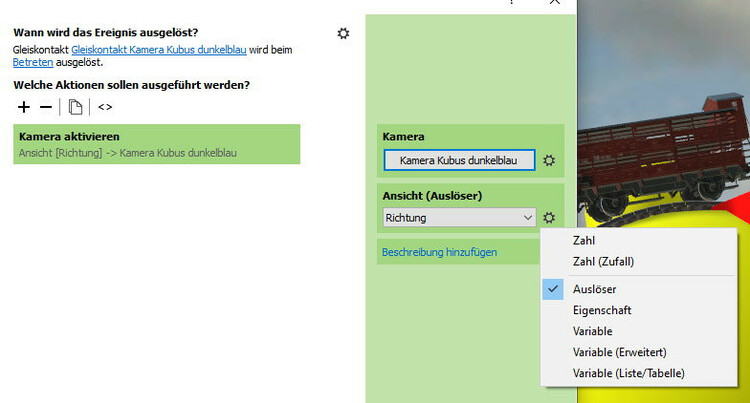Click the Beschreibung hinzufügen link
This screenshot has width=750, height=403.
pyautogui.click(x=439, y=252)
